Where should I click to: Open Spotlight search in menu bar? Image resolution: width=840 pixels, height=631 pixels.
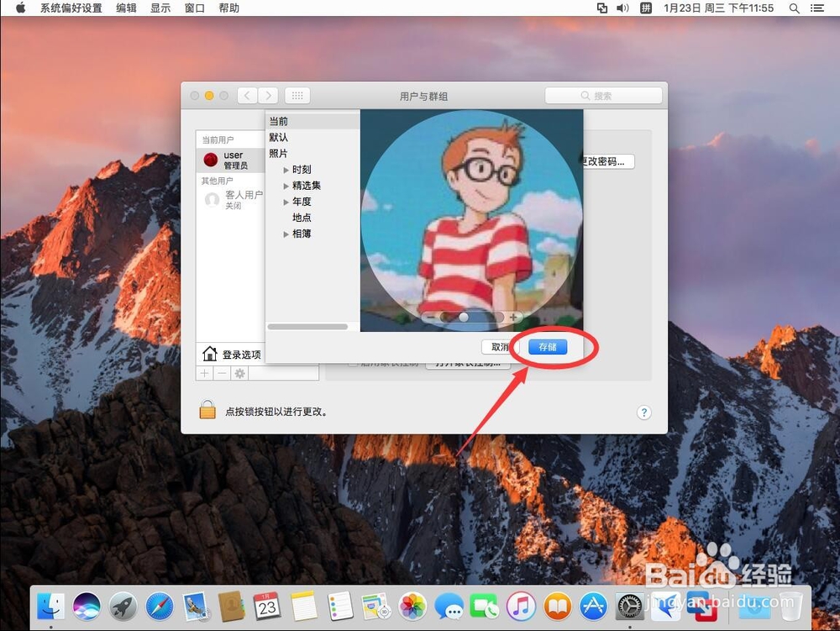point(795,8)
